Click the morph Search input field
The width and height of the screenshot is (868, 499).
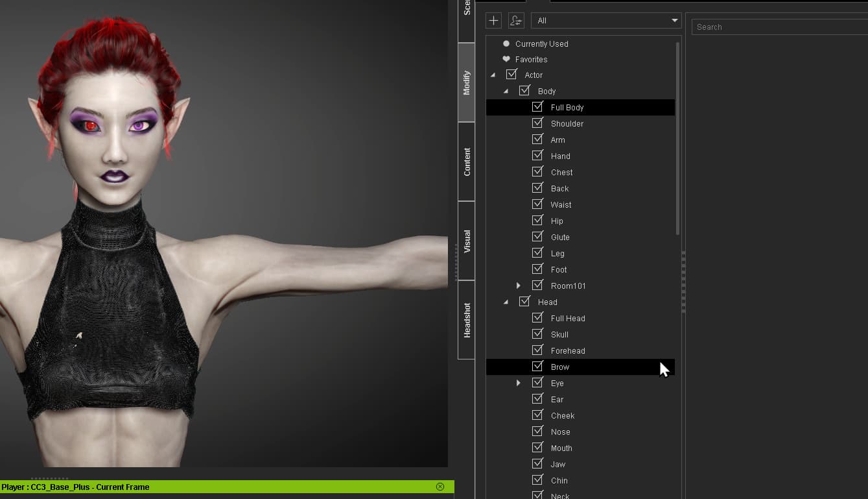pyautogui.click(x=778, y=27)
